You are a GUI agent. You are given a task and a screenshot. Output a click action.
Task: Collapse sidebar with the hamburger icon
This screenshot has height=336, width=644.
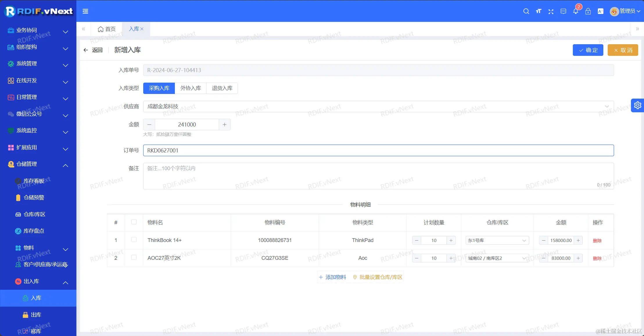tap(85, 11)
